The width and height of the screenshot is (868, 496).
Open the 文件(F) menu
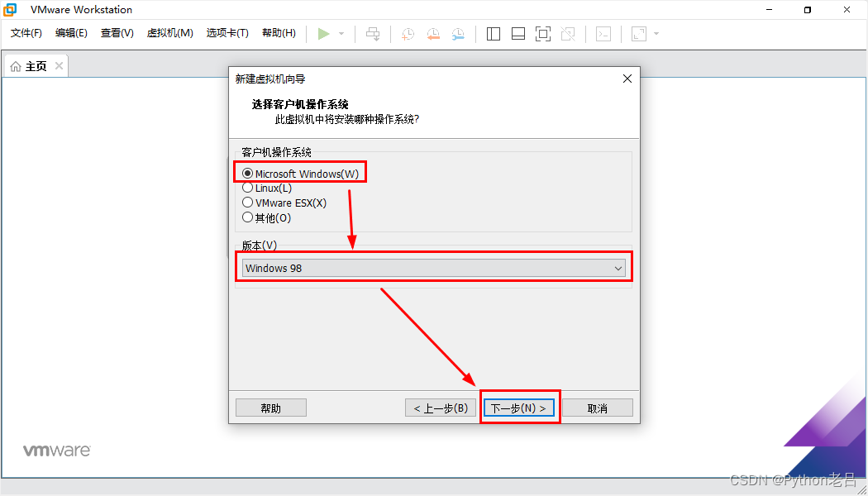(x=26, y=33)
